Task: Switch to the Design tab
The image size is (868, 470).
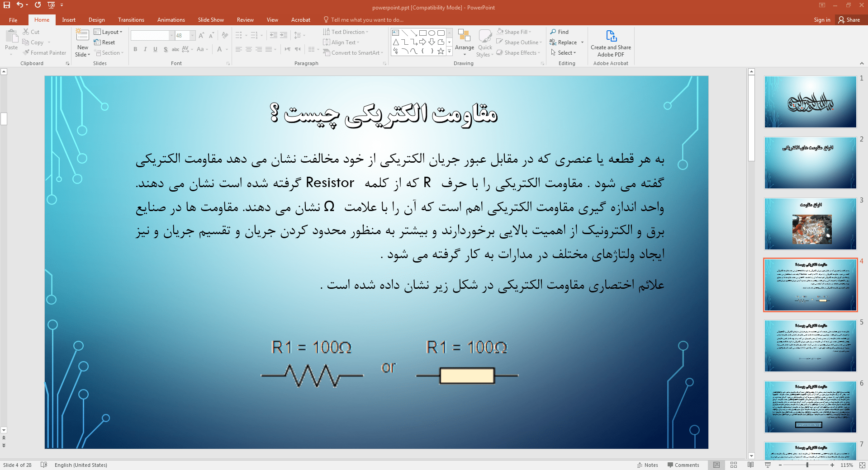Action: [x=97, y=20]
